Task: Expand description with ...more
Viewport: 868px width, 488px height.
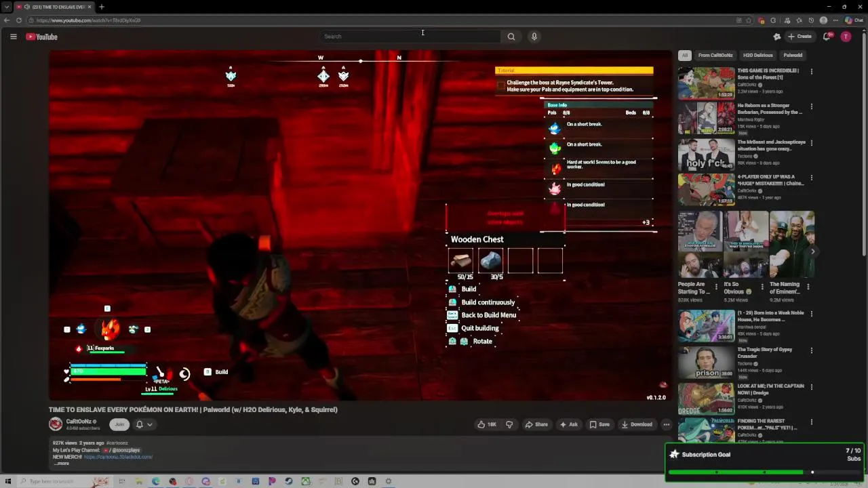Action: [62, 464]
